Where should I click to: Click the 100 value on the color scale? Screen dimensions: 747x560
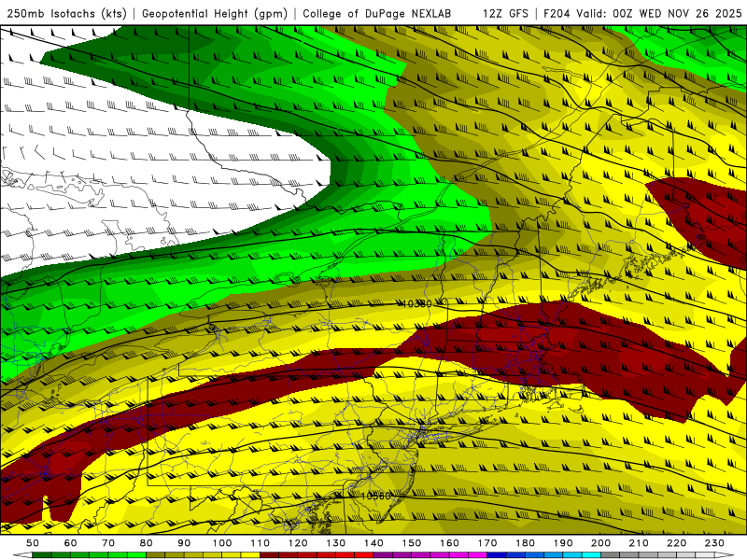(222, 543)
